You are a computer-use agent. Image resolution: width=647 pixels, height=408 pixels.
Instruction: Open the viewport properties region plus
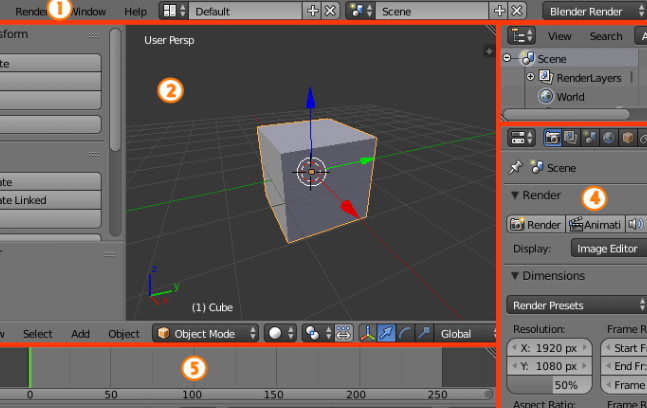pos(489,52)
